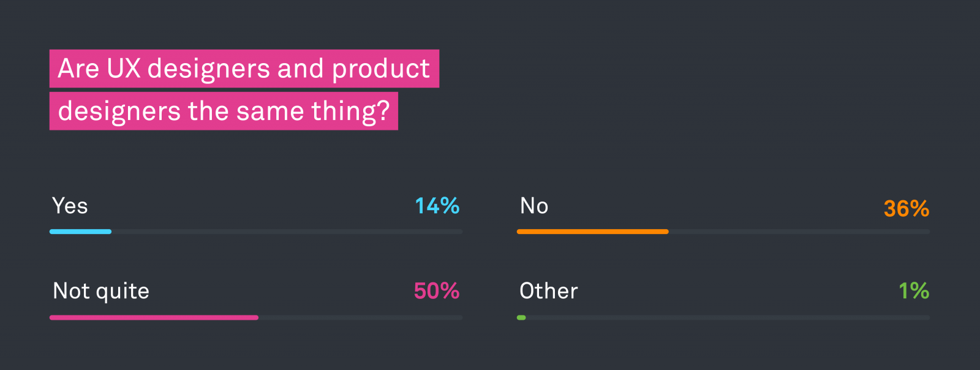Click the headline line "designers the same thing?"

[x=224, y=111]
